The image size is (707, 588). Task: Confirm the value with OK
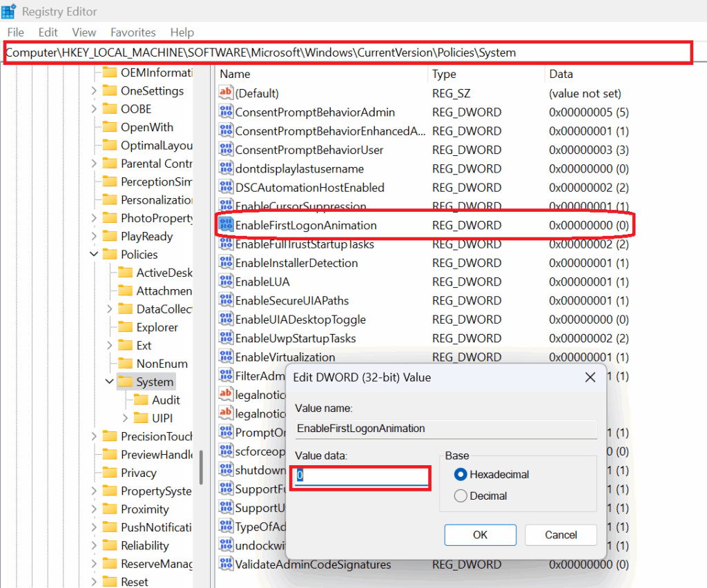click(480, 535)
